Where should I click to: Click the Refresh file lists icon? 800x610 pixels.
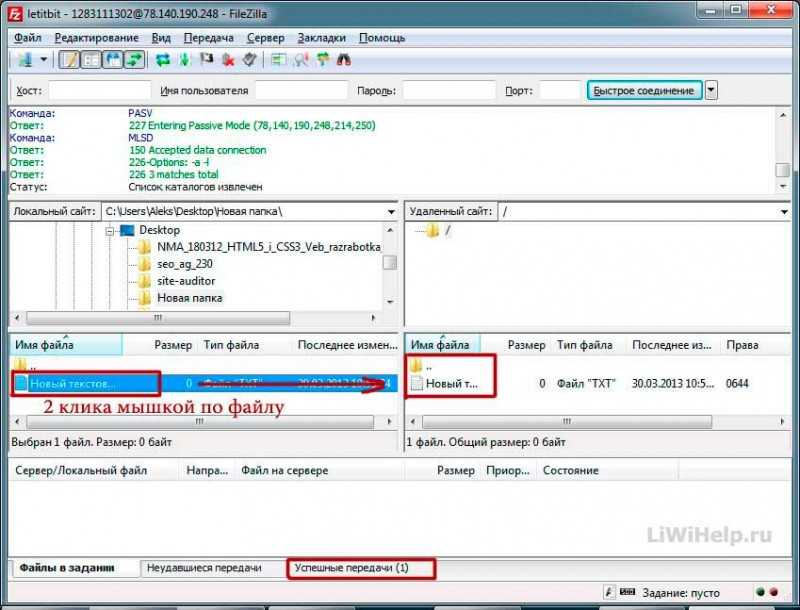[163, 60]
